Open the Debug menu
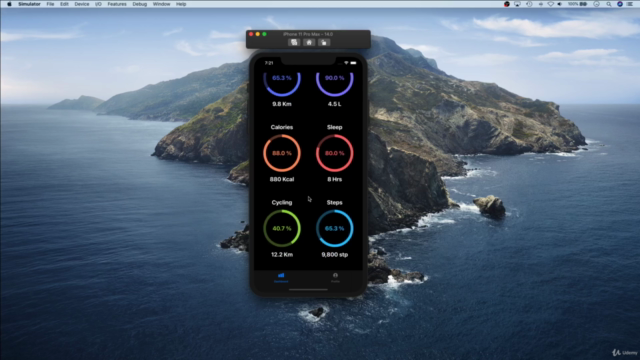640x360 pixels. coord(140,4)
